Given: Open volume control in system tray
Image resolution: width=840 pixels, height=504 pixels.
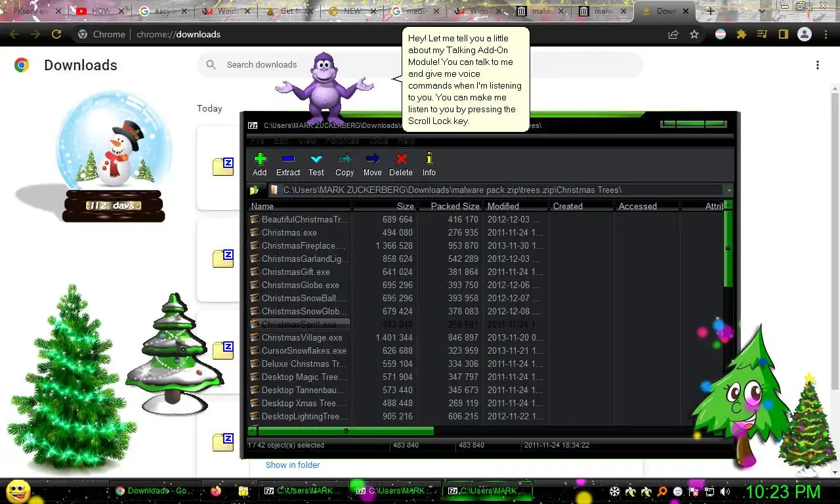Looking at the screenshot, I should click(x=724, y=491).
